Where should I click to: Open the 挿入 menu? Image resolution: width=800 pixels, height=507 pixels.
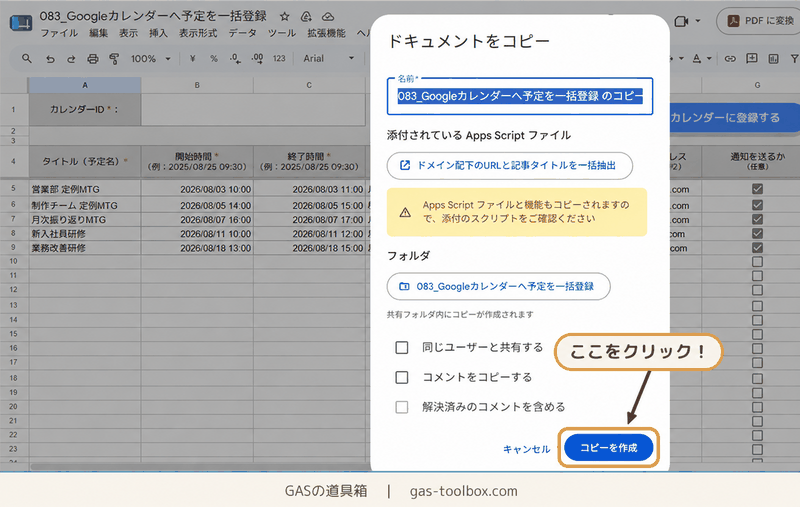pos(158,33)
